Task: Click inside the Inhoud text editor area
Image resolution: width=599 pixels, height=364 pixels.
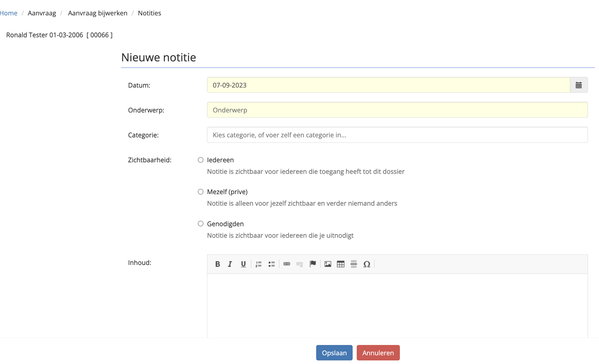Action: 397,305
